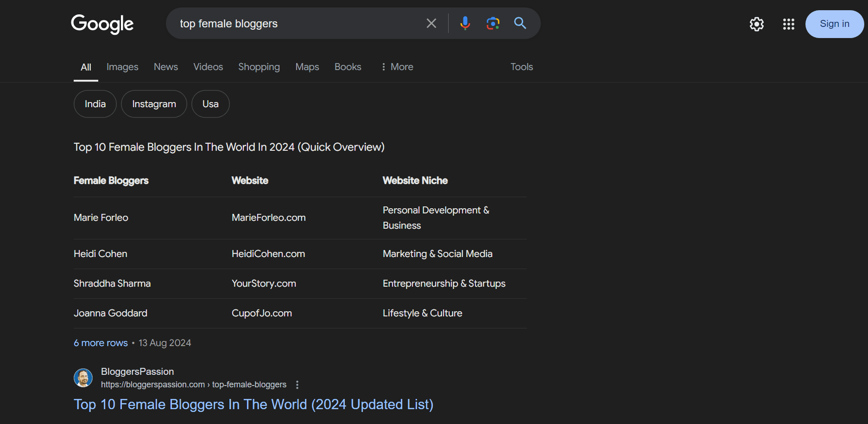The height and width of the screenshot is (424, 868).
Task: Click the Google logo to return home
Action: (102, 24)
